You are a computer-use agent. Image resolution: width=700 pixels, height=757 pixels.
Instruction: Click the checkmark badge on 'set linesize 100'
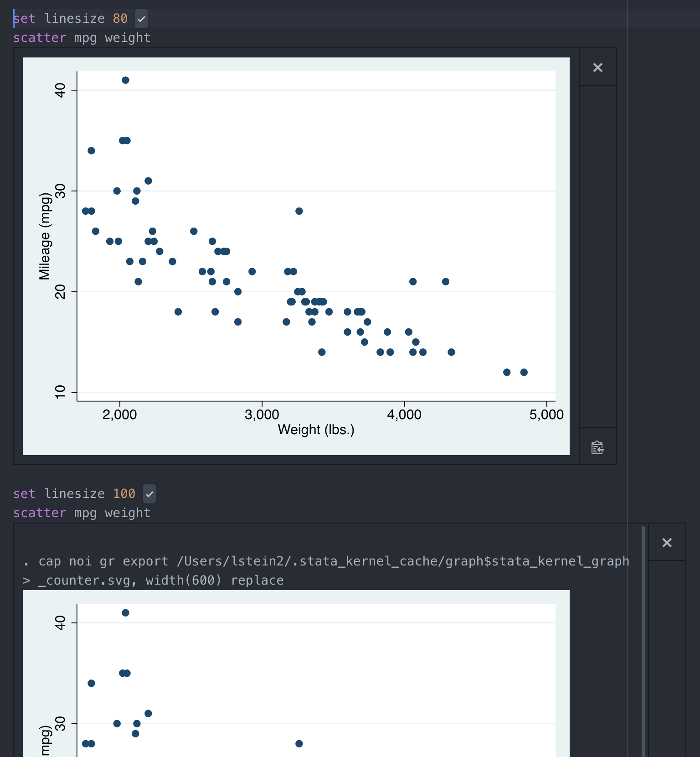tap(149, 494)
